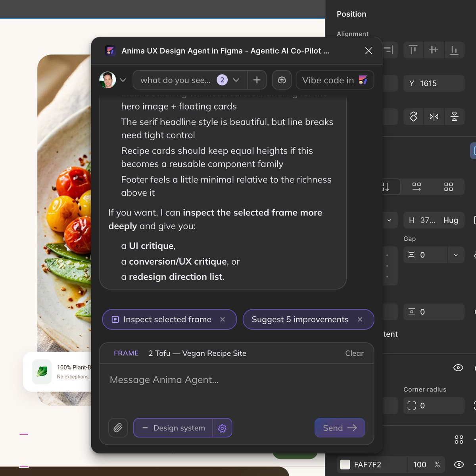Align vertical centers in Position panel

434,50
